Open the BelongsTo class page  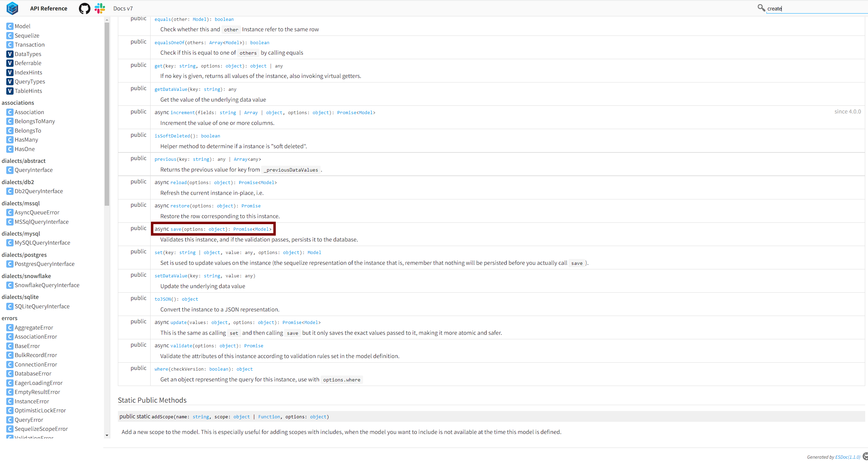pos(28,131)
